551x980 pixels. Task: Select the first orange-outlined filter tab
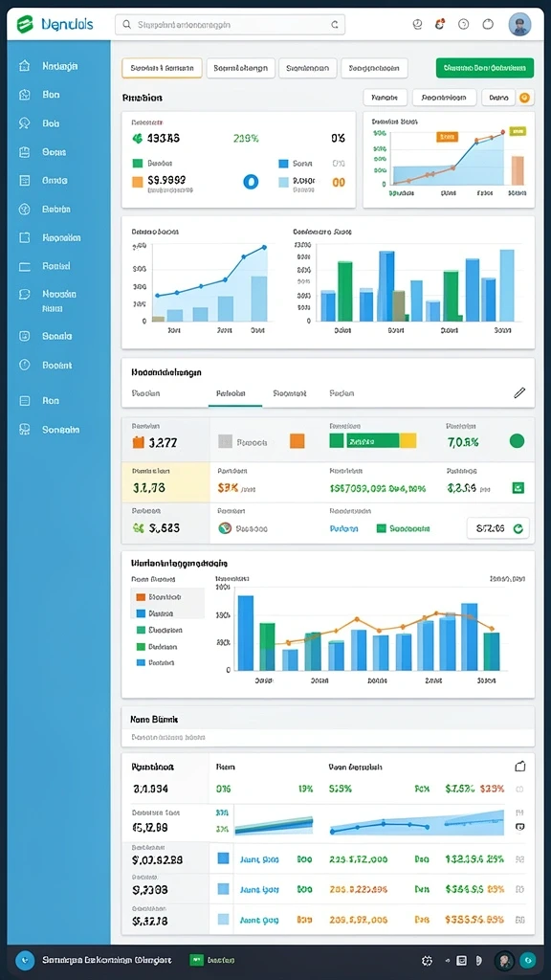[x=162, y=68]
